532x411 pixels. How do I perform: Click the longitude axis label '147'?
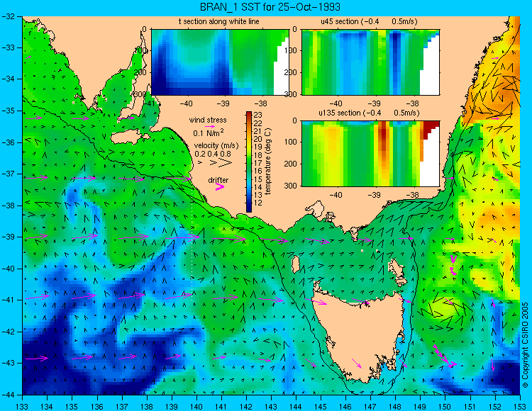click(370, 406)
